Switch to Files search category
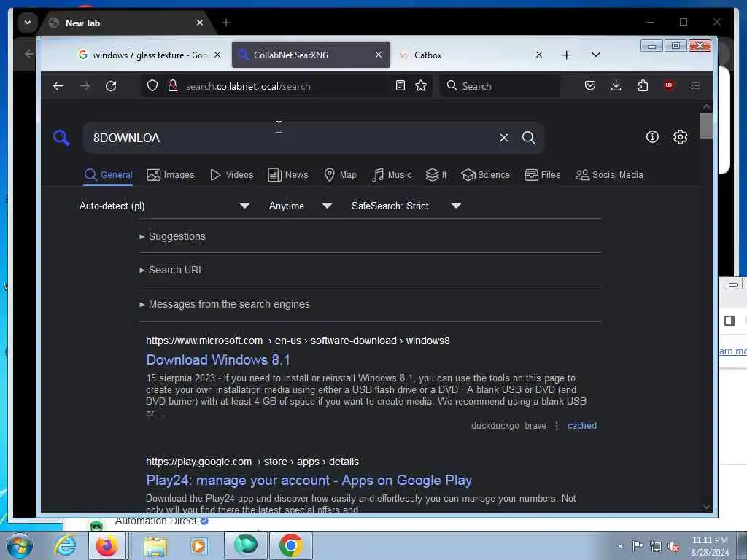 tap(543, 175)
